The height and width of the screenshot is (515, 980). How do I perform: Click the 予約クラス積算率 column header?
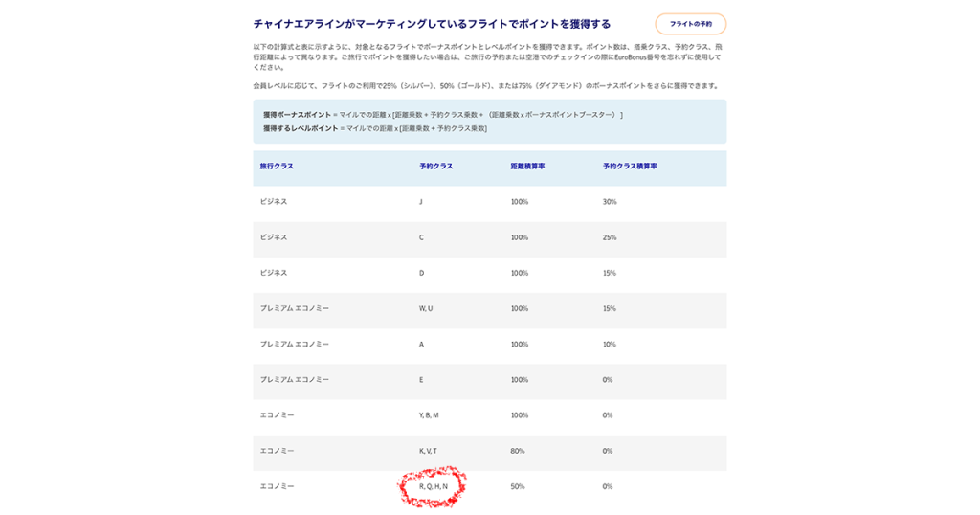pyautogui.click(x=630, y=167)
